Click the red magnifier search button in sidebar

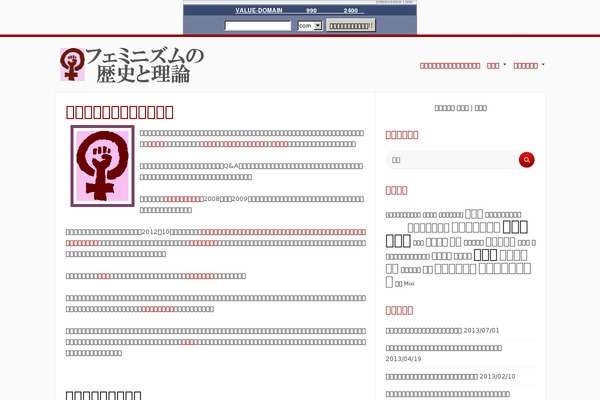pyautogui.click(x=527, y=160)
